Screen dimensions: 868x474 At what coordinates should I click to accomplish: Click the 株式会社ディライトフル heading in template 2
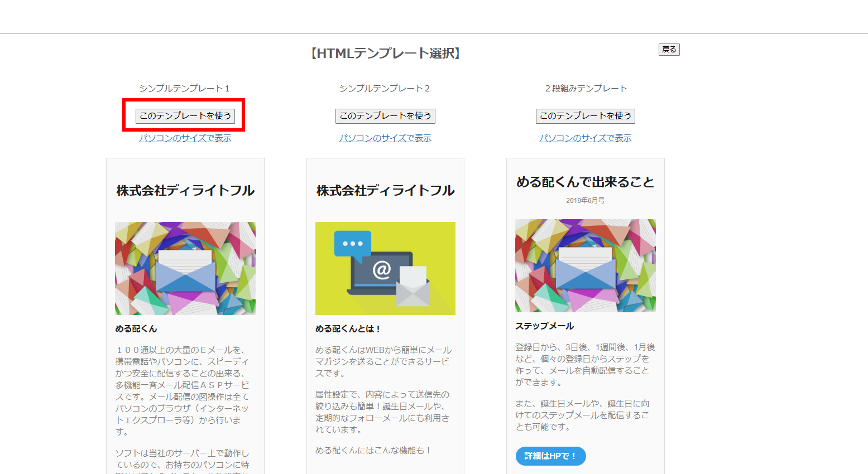(x=385, y=191)
